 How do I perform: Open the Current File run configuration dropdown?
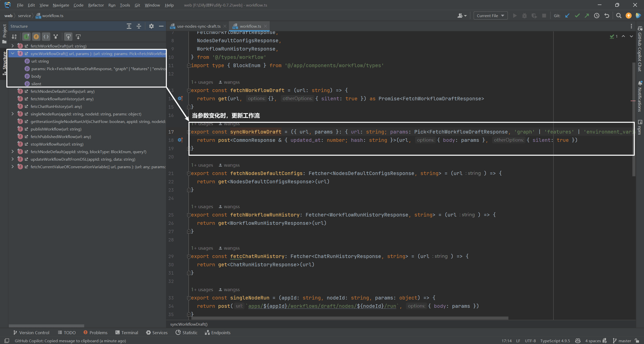click(x=490, y=16)
